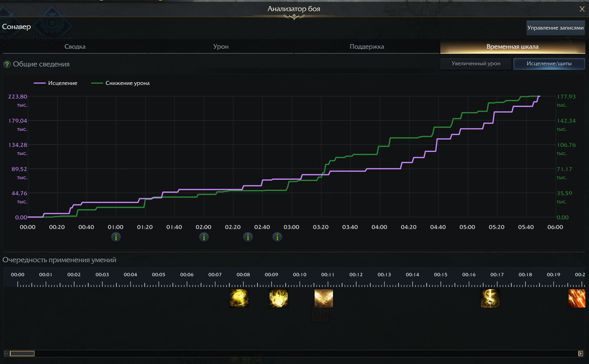
Task: Switch to the Сводка tab
Action: [75, 47]
